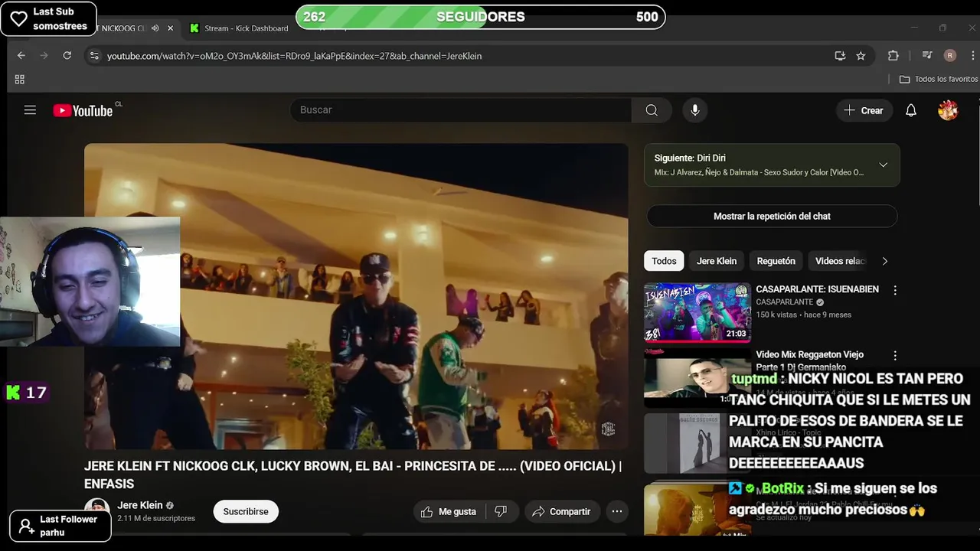980x551 pixels.
Task: Close the JERE KLEIN YouTube tab
Action: click(170, 28)
